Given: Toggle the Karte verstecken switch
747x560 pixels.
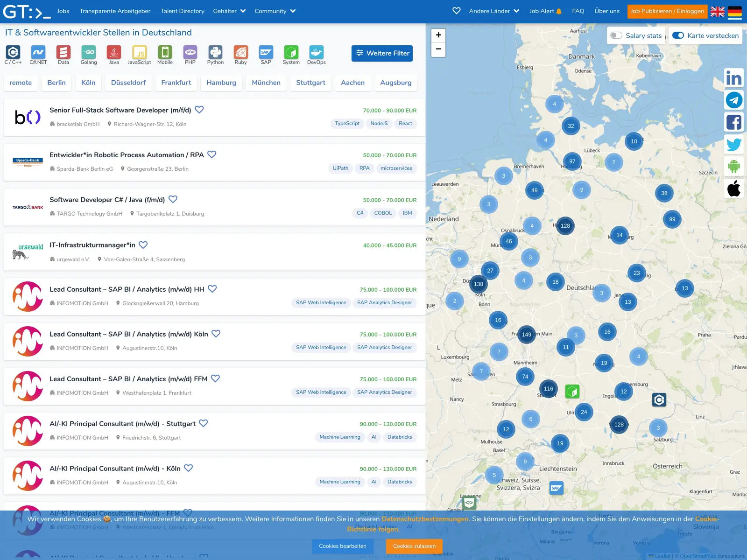Looking at the screenshot, I should (x=678, y=35).
